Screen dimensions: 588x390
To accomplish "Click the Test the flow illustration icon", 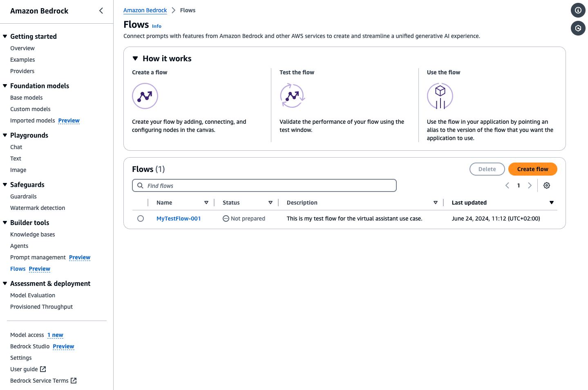I will 293,96.
